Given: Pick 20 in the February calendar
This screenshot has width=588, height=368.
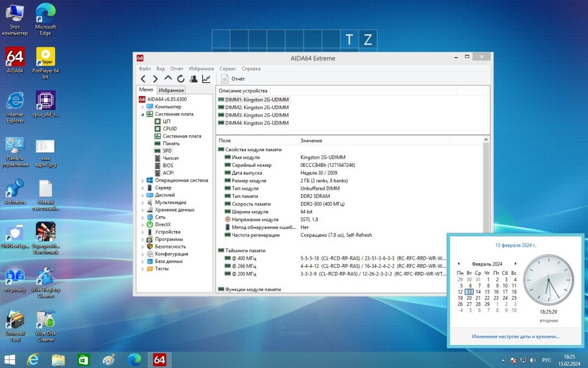Looking at the screenshot, I should [x=469, y=298].
